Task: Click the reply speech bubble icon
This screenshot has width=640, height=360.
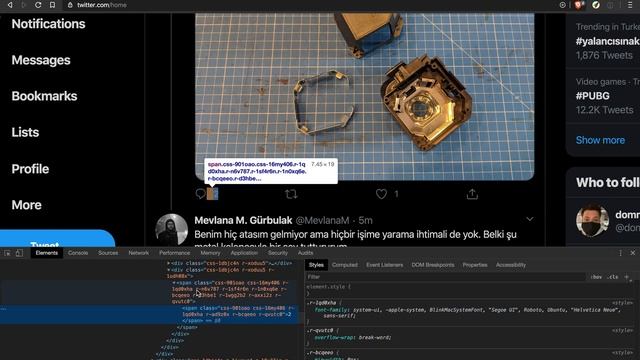Action: (200, 194)
